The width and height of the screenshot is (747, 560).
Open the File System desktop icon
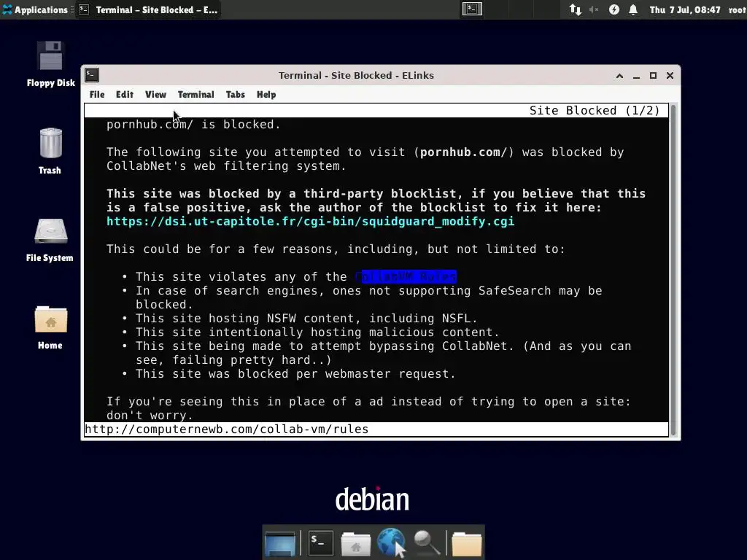(50, 240)
